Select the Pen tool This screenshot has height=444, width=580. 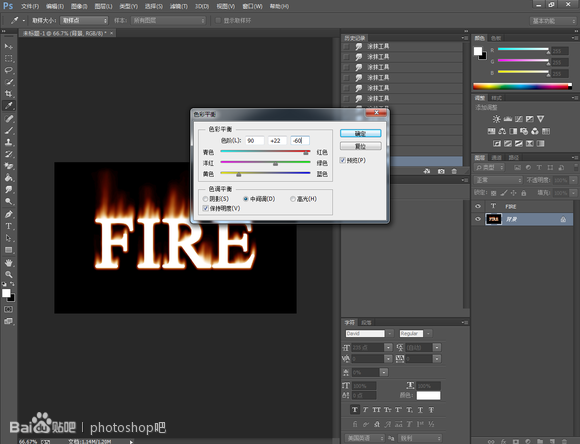[x=9, y=214]
